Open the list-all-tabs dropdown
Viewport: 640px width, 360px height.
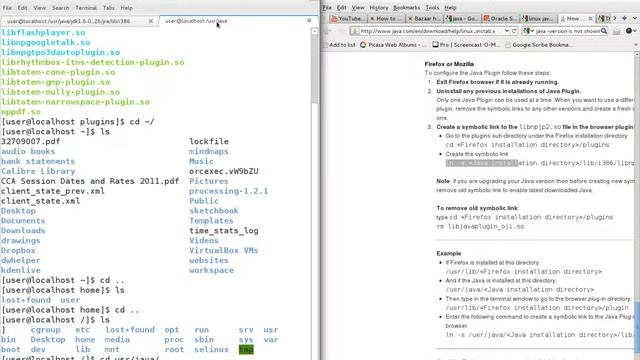(634, 18)
